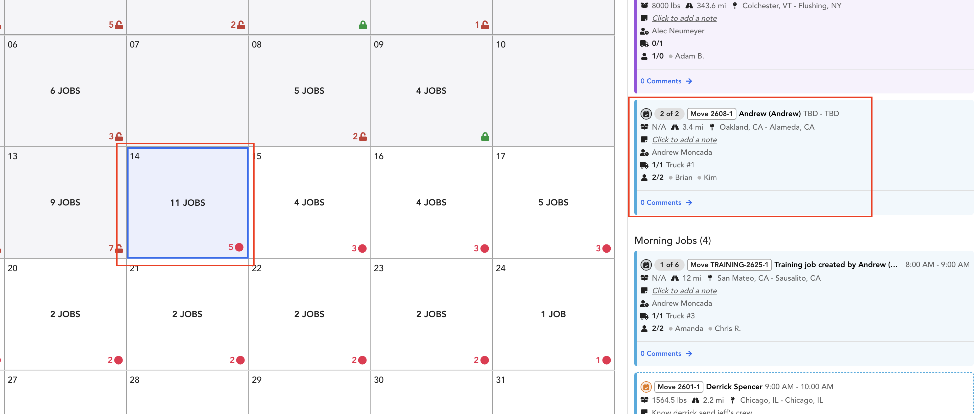This screenshot has width=980, height=414.
Task: Click the location pin beside San Mateo, CA
Action: 709,278
